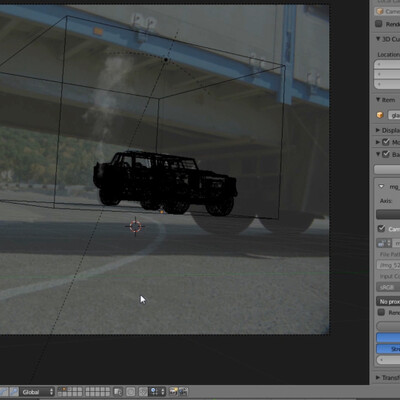Click the OpenGL render image icon
400x400 pixels.
coord(173,392)
